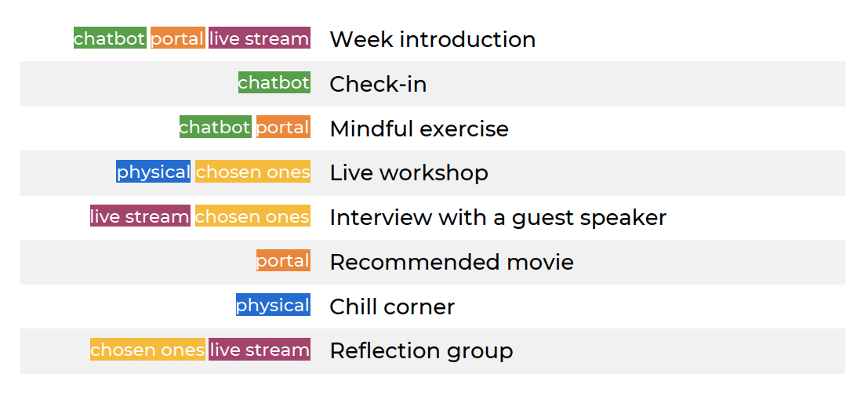Select chosen ones tag beside Live workshop
The height and width of the screenshot is (399, 868).
pyautogui.click(x=252, y=172)
